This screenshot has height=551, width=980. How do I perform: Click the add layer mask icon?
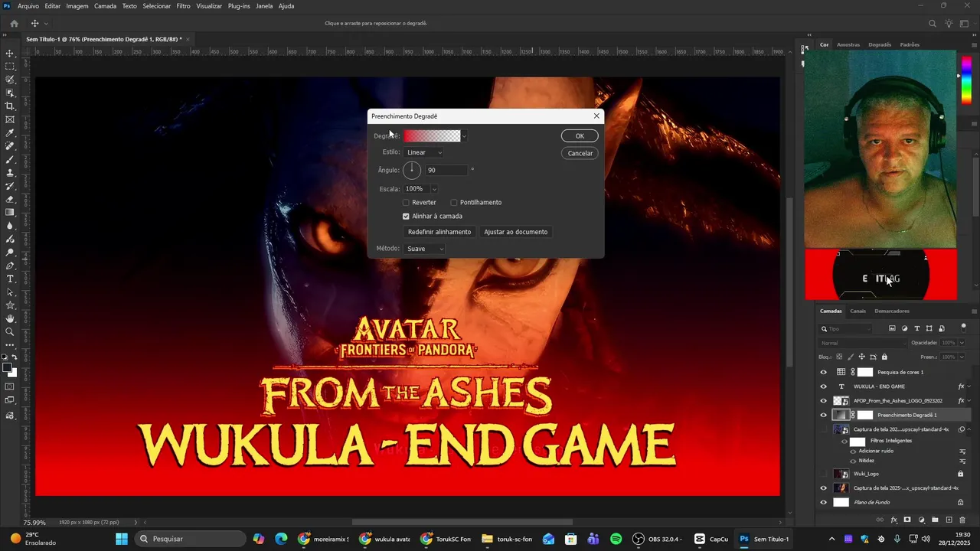click(x=907, y=520)
